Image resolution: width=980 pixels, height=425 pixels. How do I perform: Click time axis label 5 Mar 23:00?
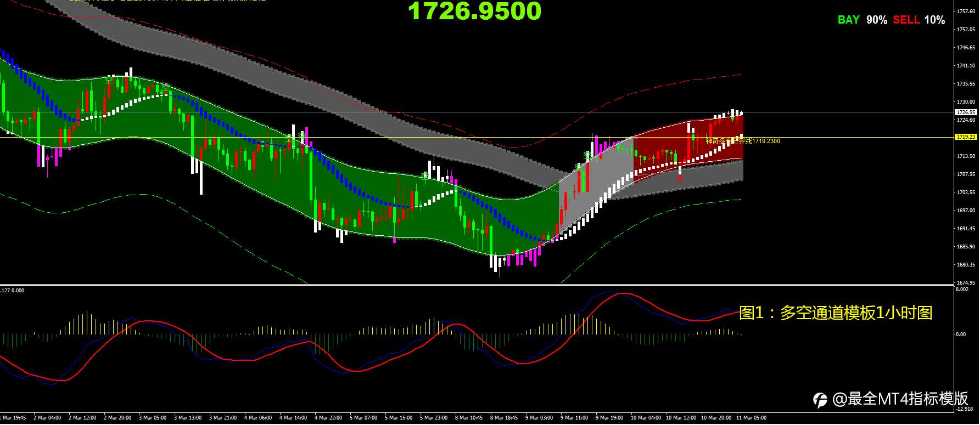(434, 418)
